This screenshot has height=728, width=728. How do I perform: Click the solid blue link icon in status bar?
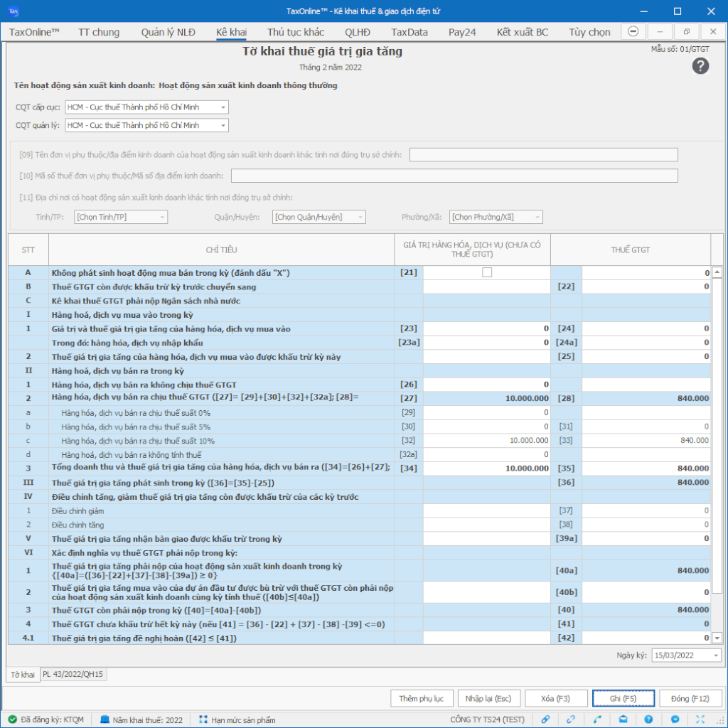click(545, 719)
